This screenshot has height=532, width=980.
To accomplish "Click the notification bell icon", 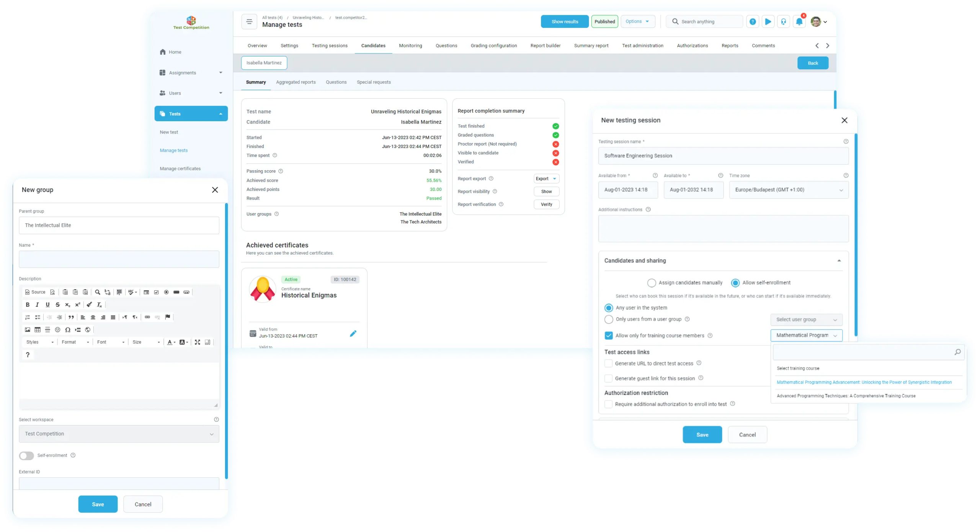I will pyautogui.click(x=799, y=22).
